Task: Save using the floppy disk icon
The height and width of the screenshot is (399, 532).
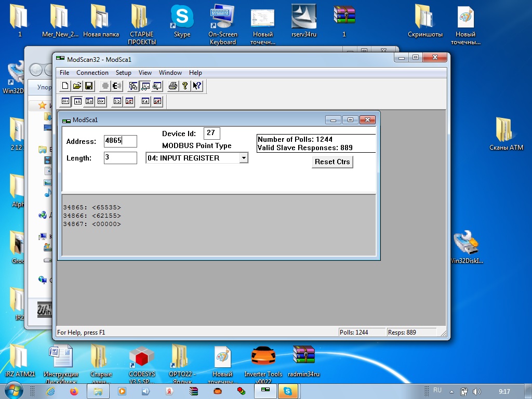Action: [x=88, y=86]
